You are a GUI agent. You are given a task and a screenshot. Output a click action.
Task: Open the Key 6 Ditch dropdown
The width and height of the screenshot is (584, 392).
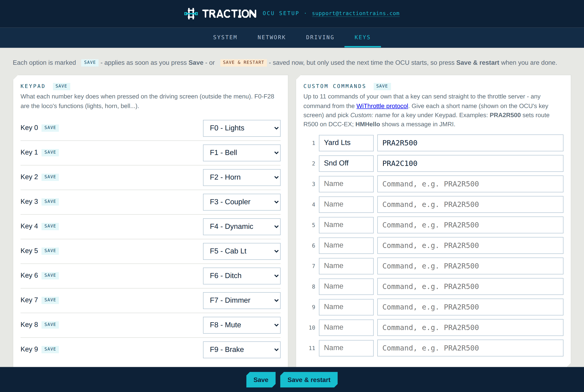pos(242,276)
